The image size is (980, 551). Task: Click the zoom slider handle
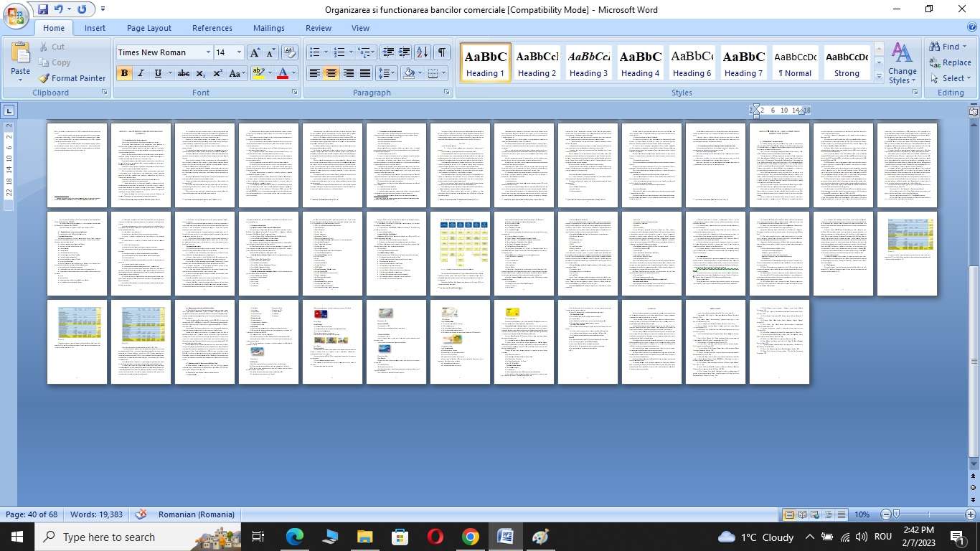tap(896, 514)
